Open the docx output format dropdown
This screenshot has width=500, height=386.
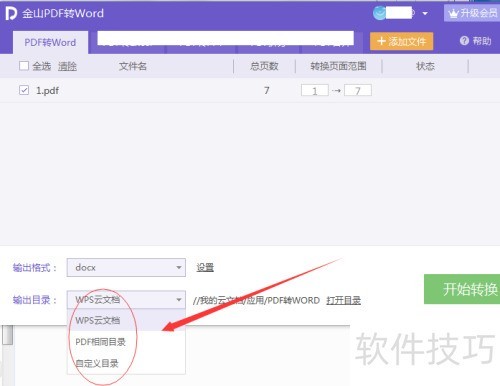(x=126, y=267)
